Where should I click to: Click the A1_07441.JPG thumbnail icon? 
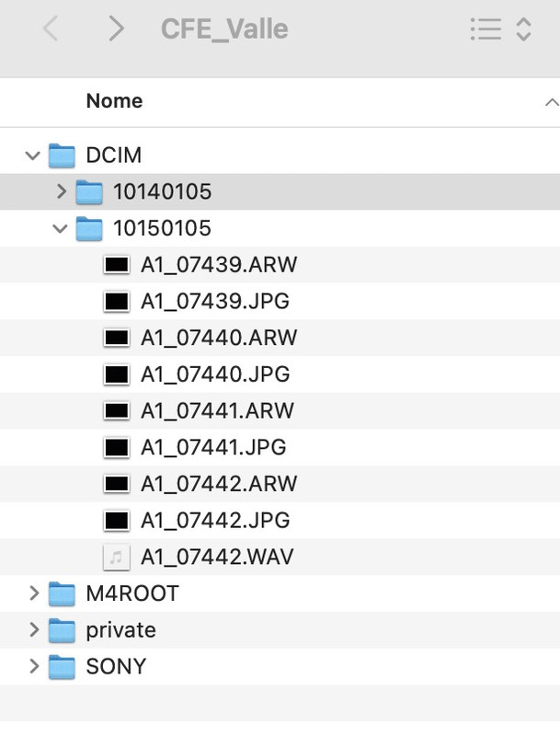point(116,447)
